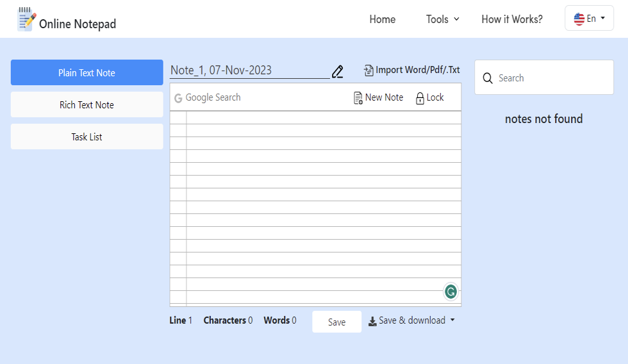The width and height of the screenshot is (628, 364).
Task: Expand the Tools dropdown menu
Action: 443,19
